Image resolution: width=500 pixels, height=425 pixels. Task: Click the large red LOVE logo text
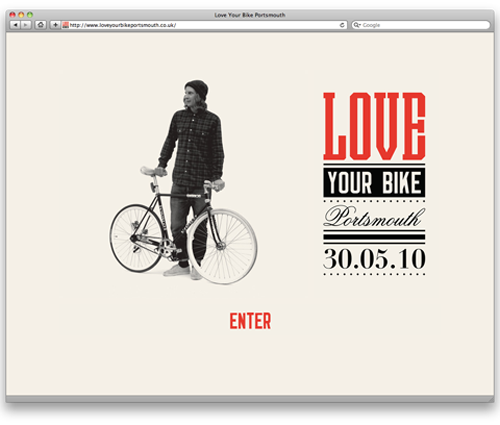[374, 126]
